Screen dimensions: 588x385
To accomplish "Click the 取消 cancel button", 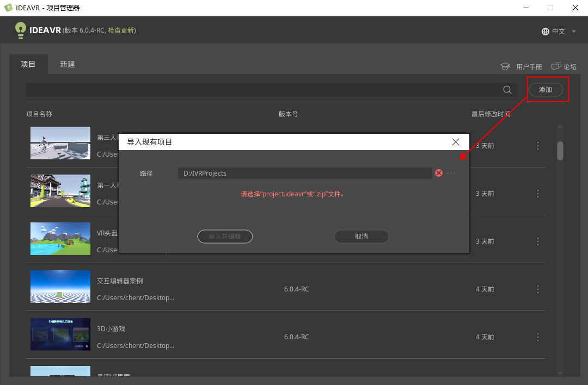I will pos(362,237).
